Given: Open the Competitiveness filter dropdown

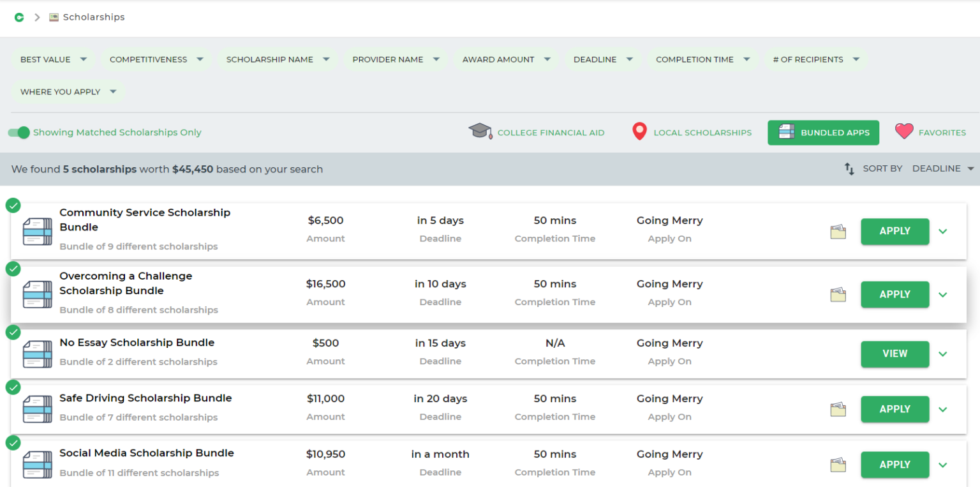Looking at the screenshot, I should click(156, 59).
